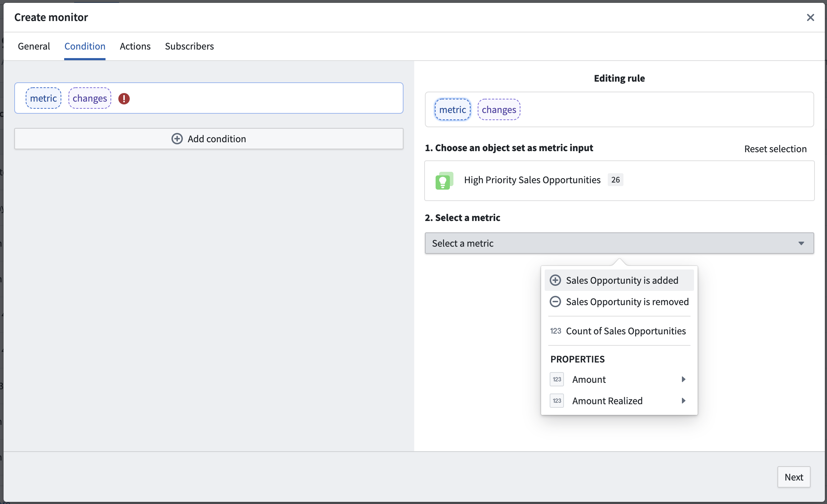
Task: Select the Condition tab
Action: (x=85, y=46)
